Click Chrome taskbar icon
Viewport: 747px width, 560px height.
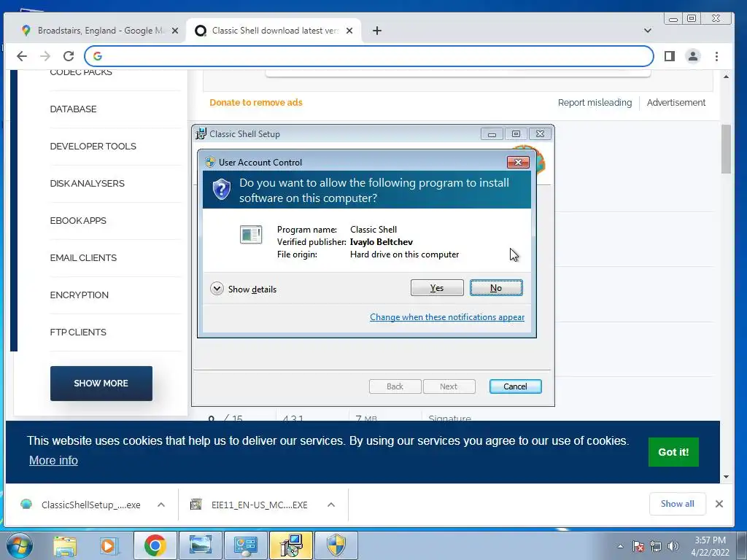pyautogui.click(x=155, y=545)
